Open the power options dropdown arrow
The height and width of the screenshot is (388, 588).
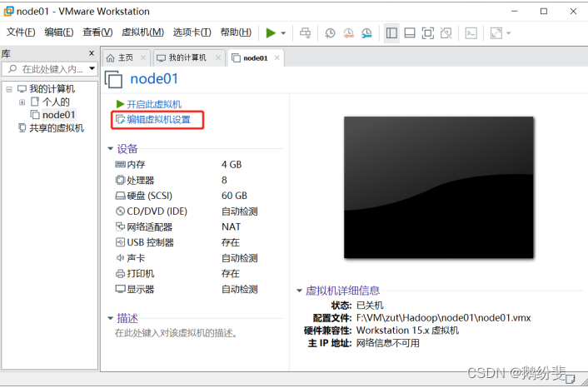283,33
